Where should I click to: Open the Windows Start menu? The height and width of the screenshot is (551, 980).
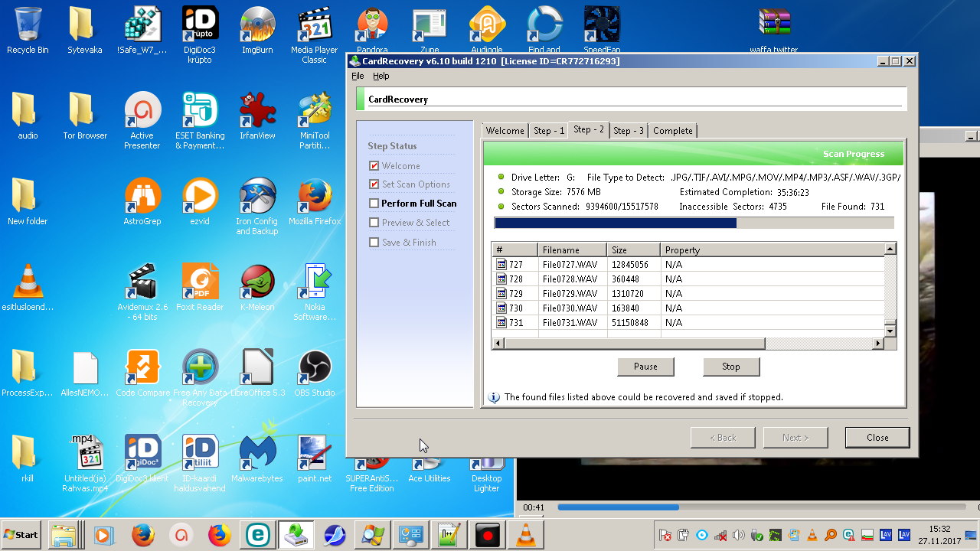tap(21, 535)
